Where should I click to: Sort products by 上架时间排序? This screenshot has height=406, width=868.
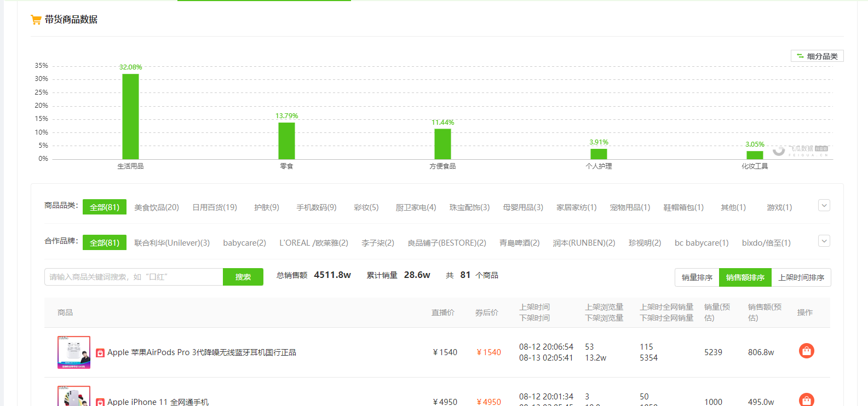tap(801, 277)
